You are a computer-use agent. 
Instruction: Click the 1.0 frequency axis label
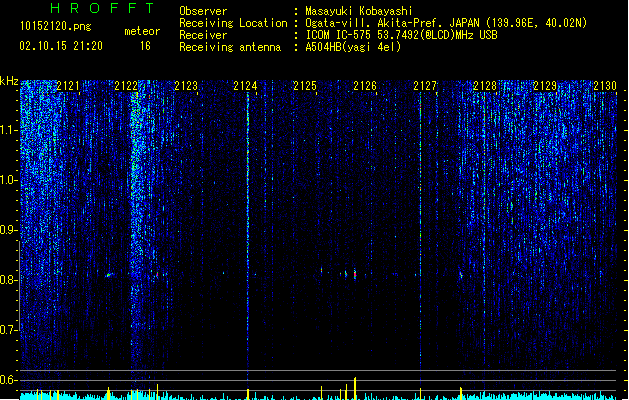(x=9, y=180)
